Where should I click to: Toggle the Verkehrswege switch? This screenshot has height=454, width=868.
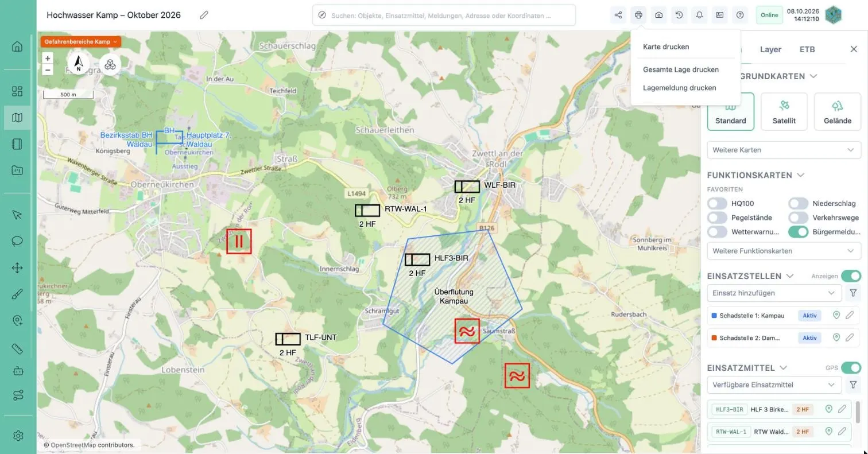(798, 218)
